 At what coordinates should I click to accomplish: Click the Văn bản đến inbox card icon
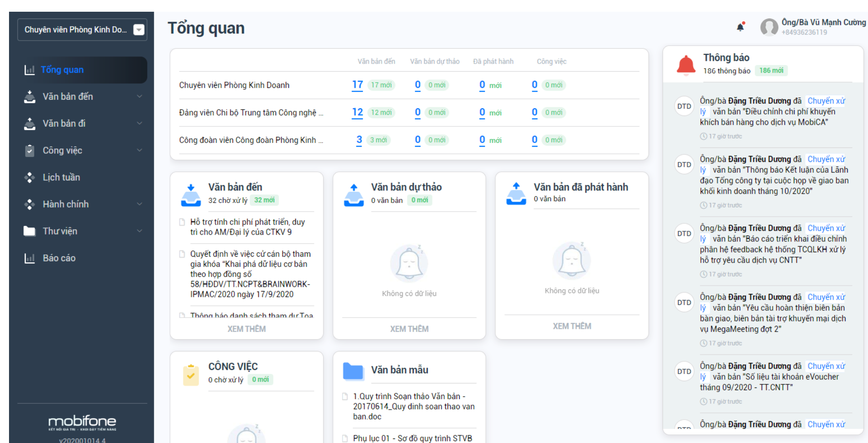[191, 195]
